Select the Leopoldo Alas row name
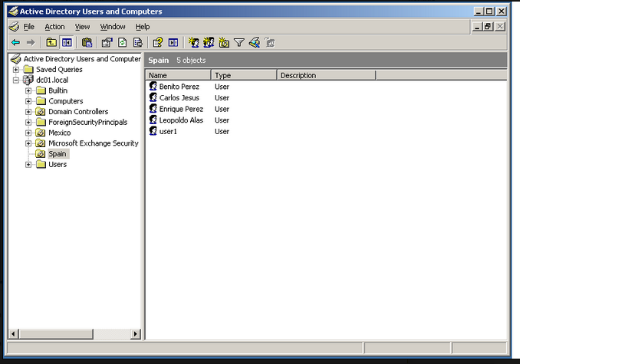Screen dimensions: 628x364 181,120
